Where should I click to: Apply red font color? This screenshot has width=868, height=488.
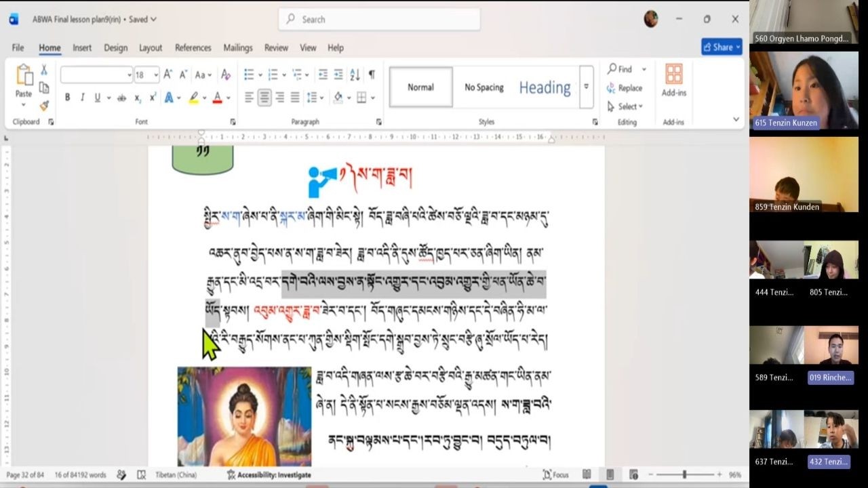217,98
